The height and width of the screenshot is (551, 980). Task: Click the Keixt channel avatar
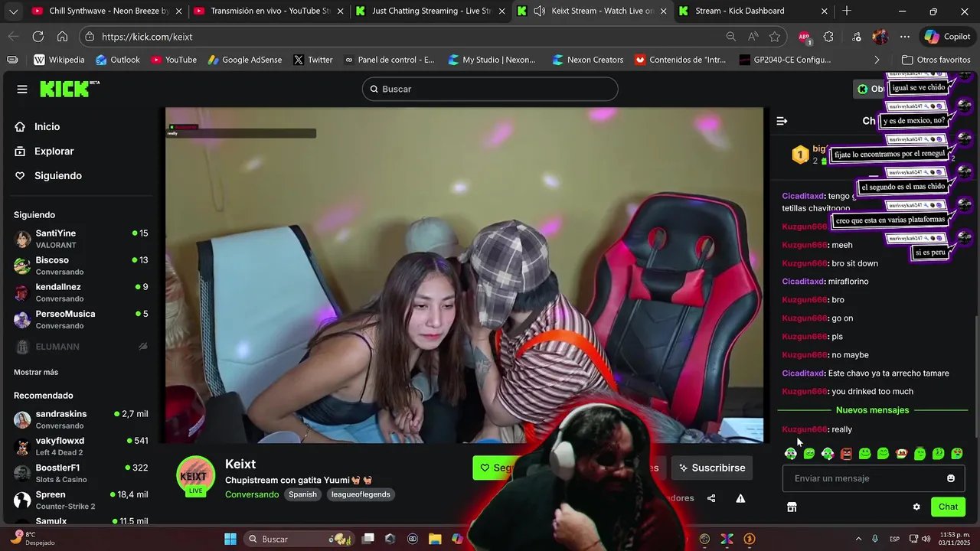[195, 476]
